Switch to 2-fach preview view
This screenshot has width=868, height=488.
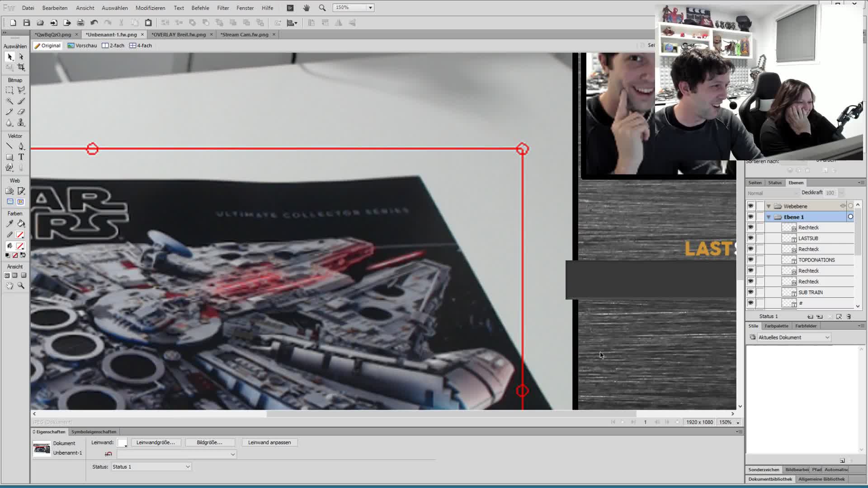point(113,46)
